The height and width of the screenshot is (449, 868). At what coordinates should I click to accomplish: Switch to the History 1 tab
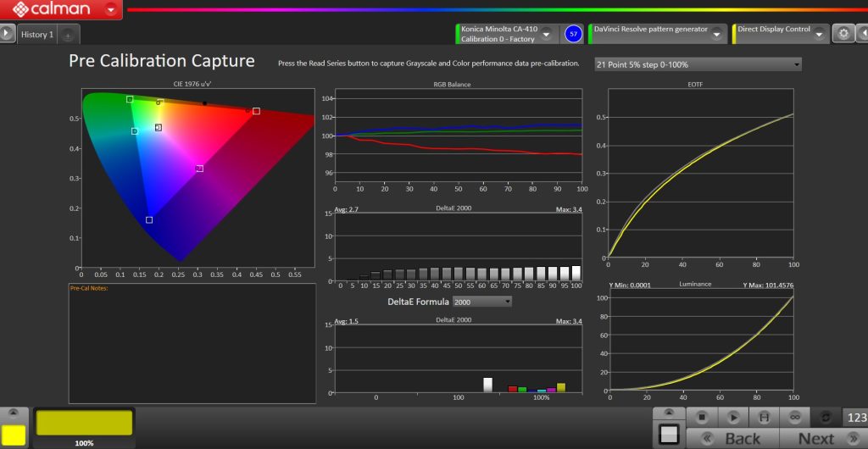pyautogui.click(x=37, y=35)
